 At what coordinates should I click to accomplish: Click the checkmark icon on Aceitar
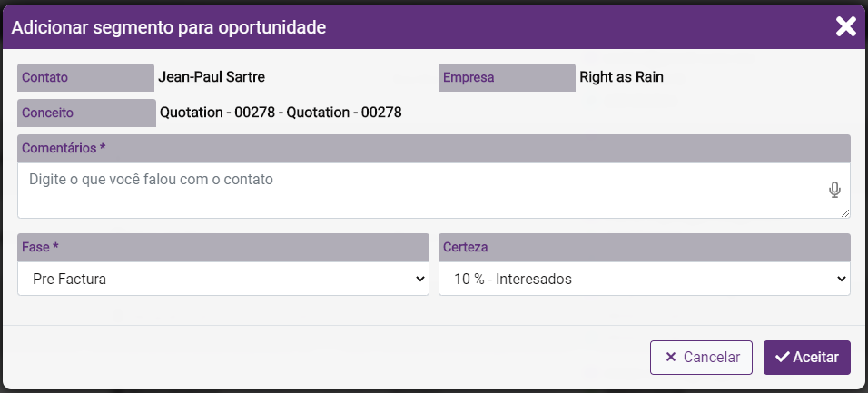coord(782,358)
